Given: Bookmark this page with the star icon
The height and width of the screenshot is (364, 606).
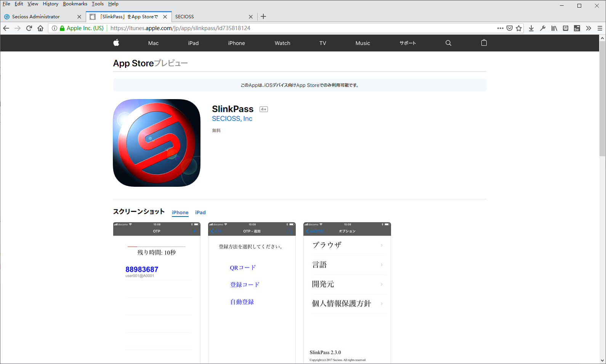Looking at the screenshot, I should click(x=519, y=28).
